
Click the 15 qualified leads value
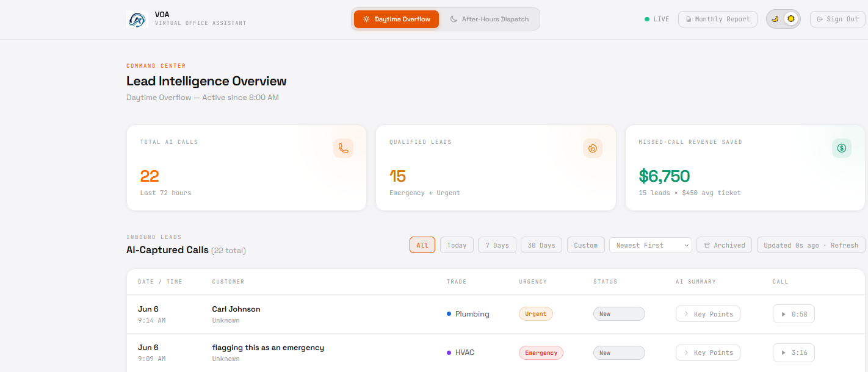397,176
